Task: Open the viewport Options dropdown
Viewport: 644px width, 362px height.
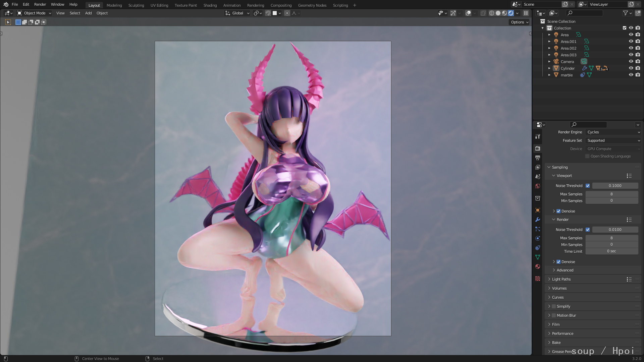Action: pos(520,22)
